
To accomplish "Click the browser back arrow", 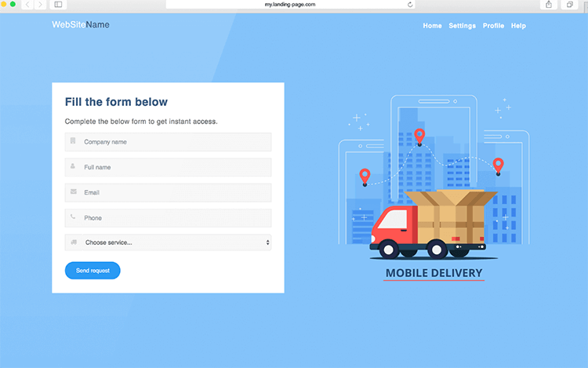I will [27, 5].
